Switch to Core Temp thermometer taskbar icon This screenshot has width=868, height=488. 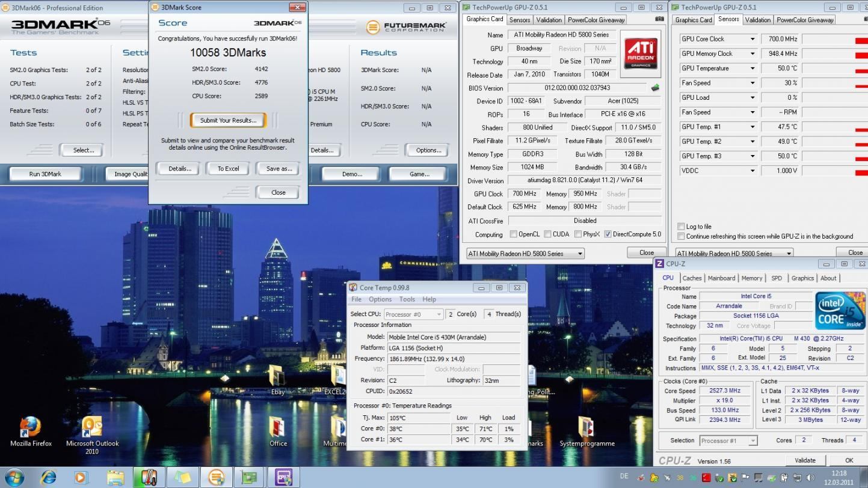[149, 478]
